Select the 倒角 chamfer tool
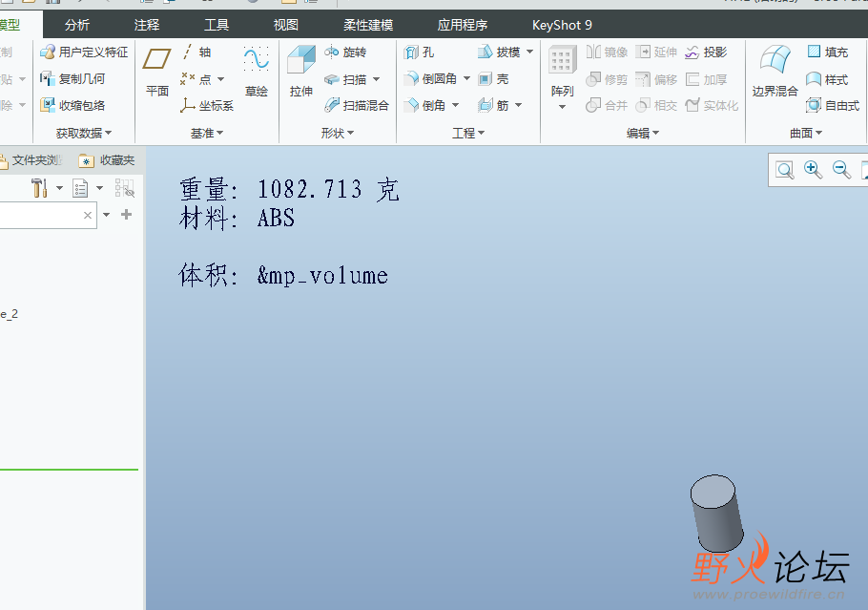This screenshot has width=868, height=610. click(x=425, y=105)
